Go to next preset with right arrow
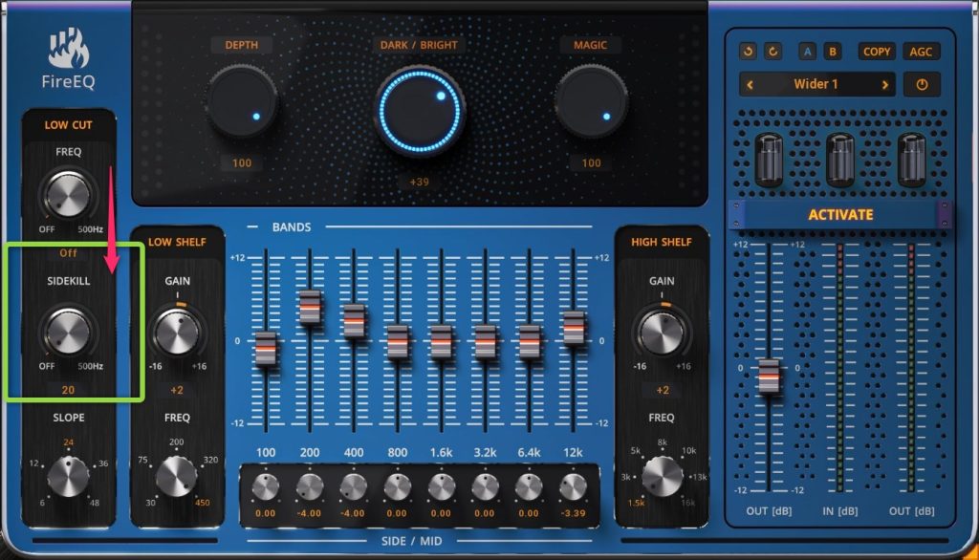The height and width of the screenshot is (560, 979). [885, 84]
